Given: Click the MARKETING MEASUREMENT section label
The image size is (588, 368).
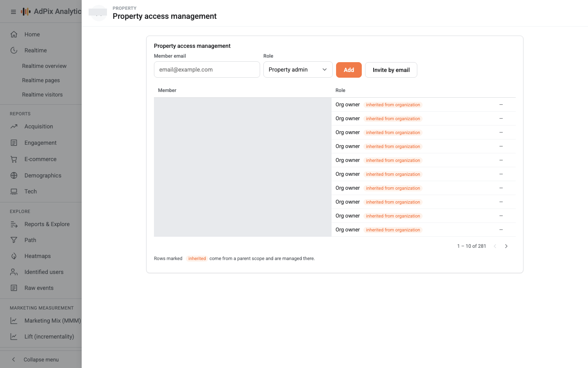Looking at the screenshot, I should coord(42,308).
